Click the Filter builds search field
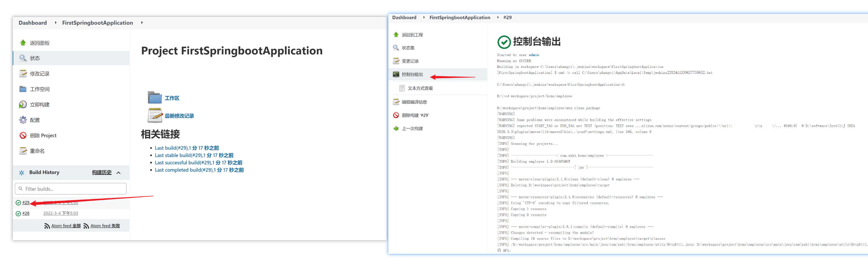This screenshot has width=868, height=266. [x=71, y=189]
